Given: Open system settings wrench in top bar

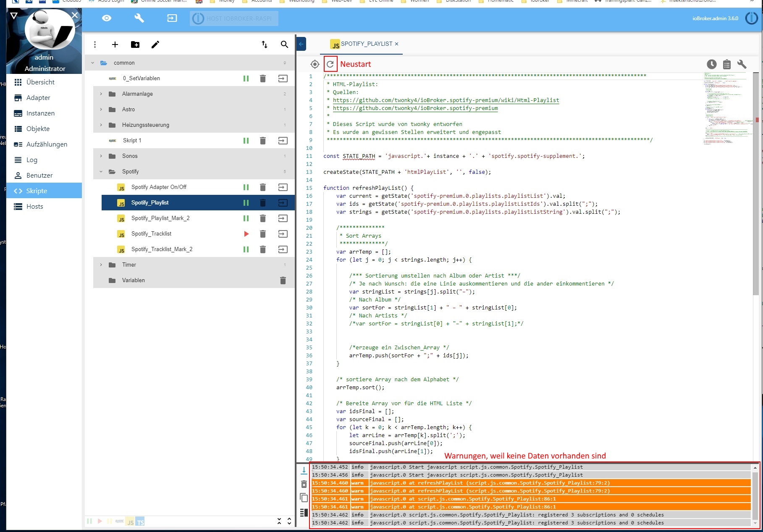Looking at the screenshot, I should click(139, 18).
